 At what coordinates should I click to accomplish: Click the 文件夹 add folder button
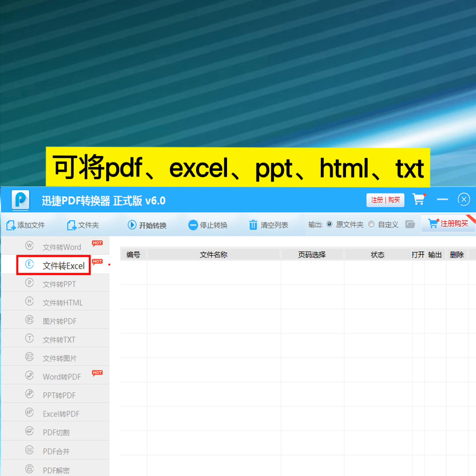click(x=83, y=225)
